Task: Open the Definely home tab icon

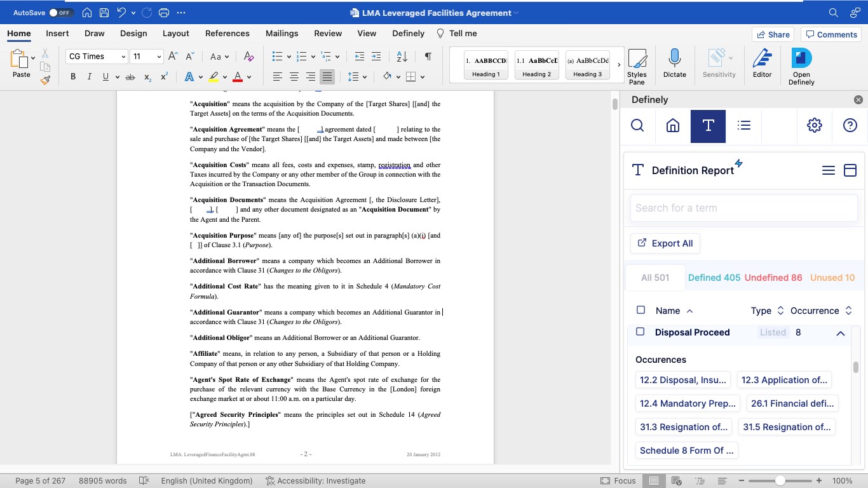Action: coord(673,125)
